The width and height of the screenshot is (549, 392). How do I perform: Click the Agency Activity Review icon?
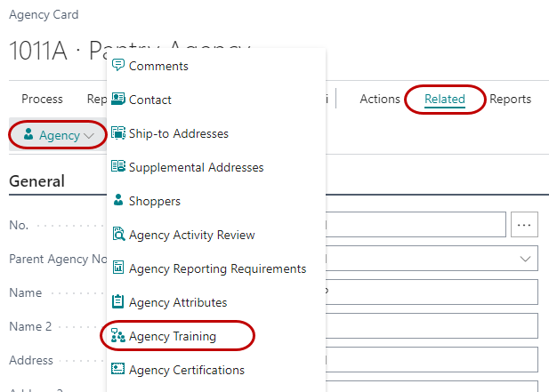(x=117, y=235)
